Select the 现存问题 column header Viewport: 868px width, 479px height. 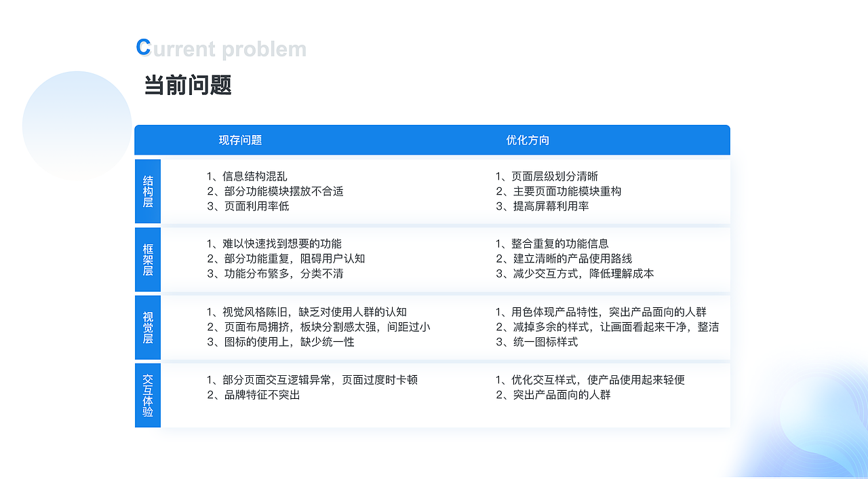point(240,140)
